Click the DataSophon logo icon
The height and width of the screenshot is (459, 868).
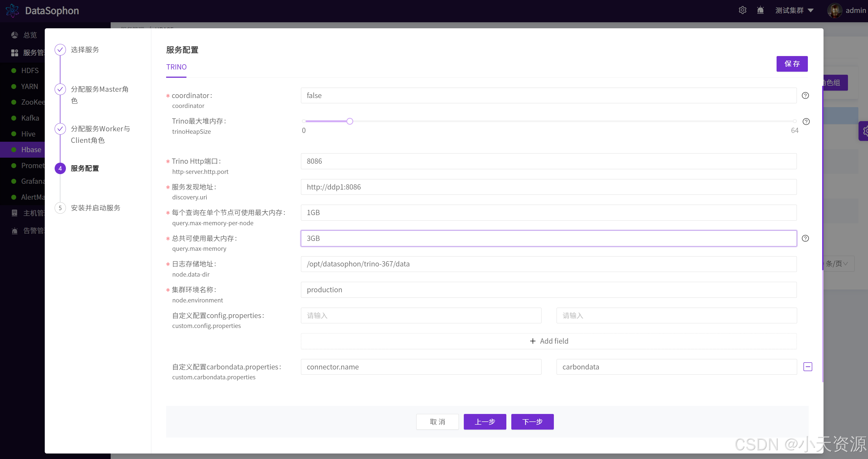[12, 10]
